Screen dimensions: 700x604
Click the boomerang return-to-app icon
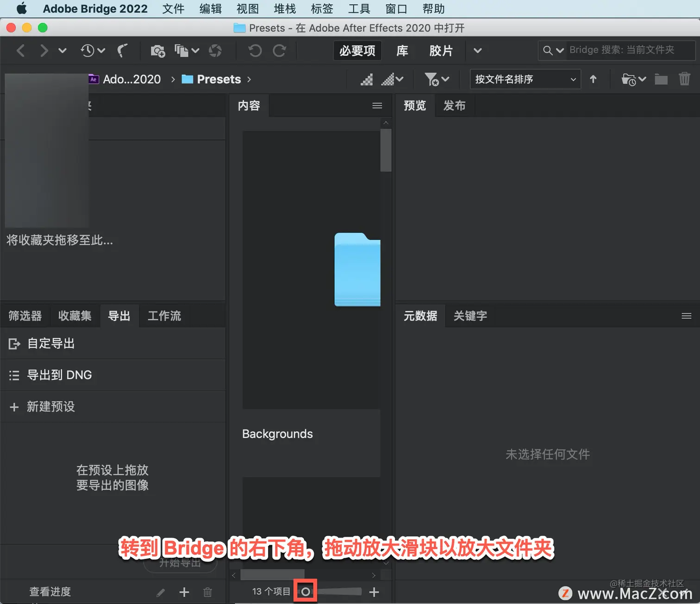(x=123, y=50)
